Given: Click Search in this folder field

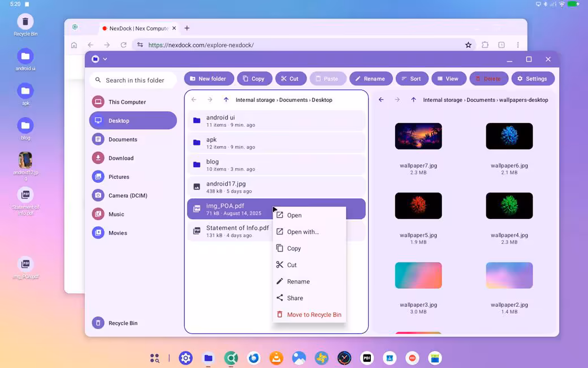Looking at the screenshot, I should point(133,80).
